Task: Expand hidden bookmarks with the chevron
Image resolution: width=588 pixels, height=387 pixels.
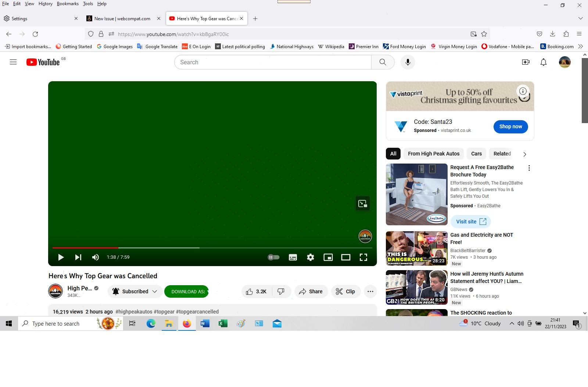Action: [580, 46]
